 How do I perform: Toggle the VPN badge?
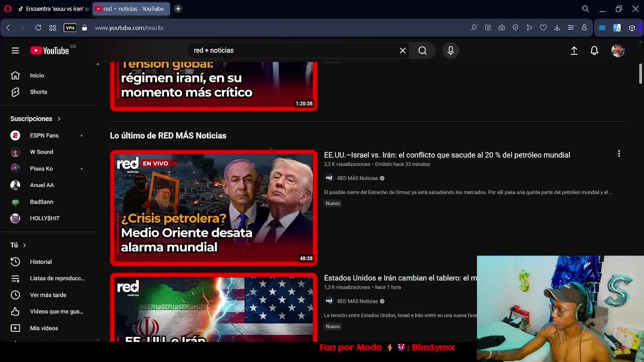click(70, 28)
